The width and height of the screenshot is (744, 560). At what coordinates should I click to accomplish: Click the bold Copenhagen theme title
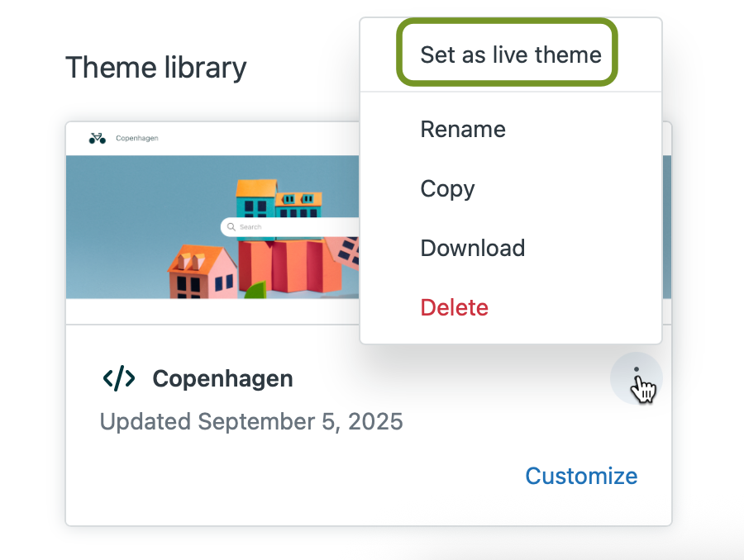pos(222,379)
